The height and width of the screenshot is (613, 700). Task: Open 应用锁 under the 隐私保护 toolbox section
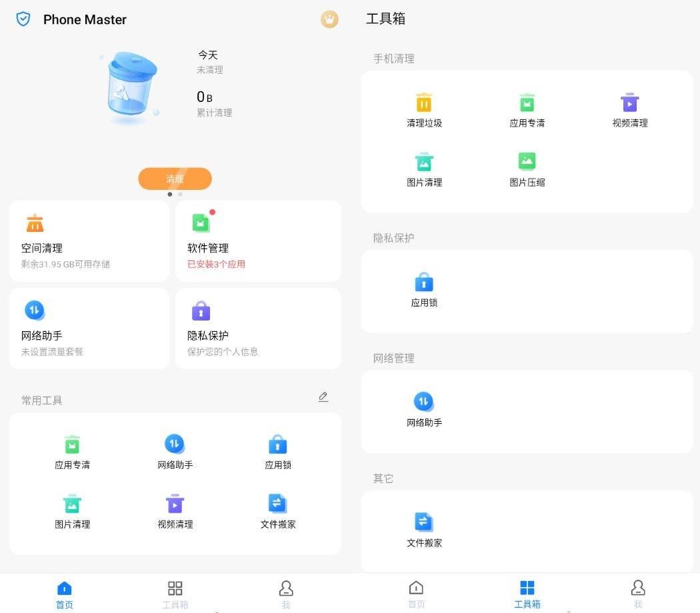point(424,290)
